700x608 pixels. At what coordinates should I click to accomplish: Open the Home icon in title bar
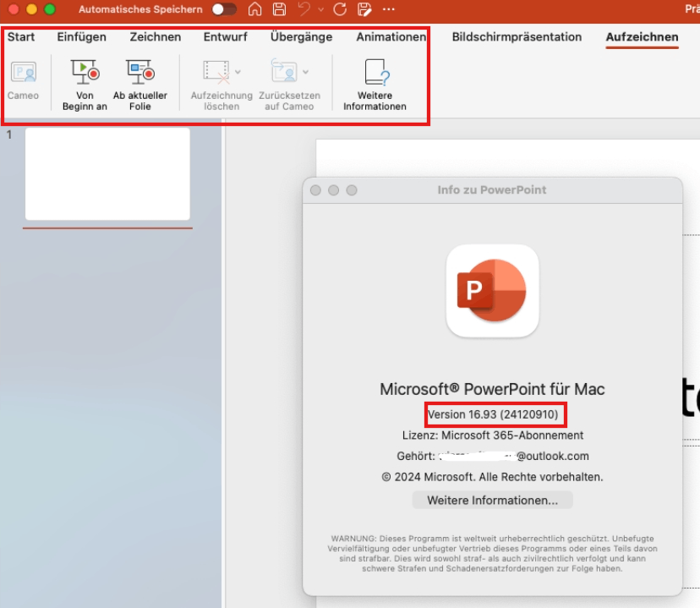pos(255,9)
